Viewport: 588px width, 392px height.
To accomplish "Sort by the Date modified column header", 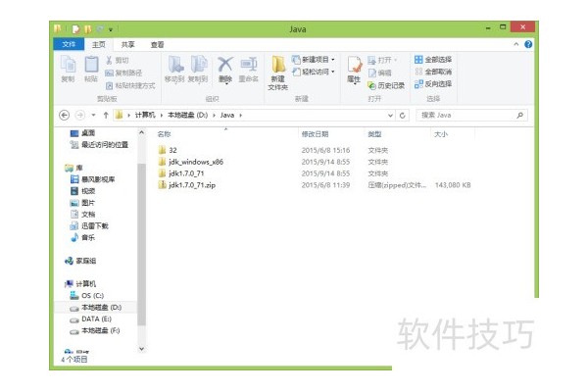I will pos(315,134).
